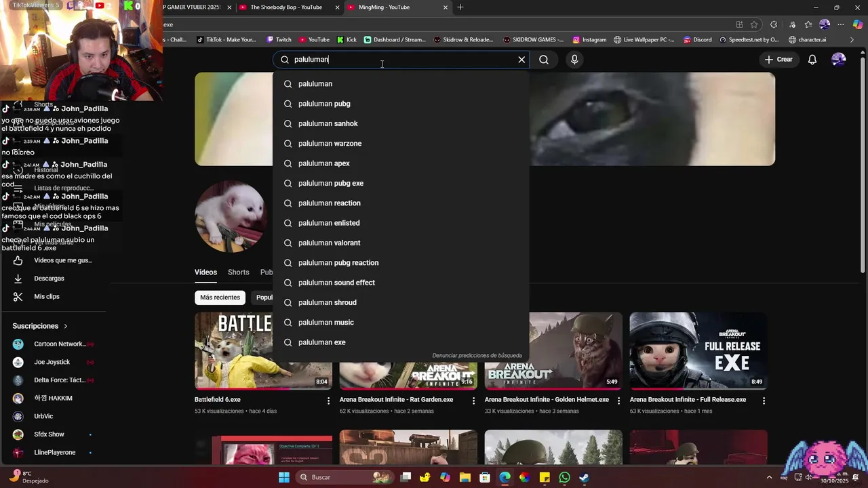This screenshot has height=488, width=868.
Task: Open LinePlayerone subscription channel
Action: [54, 453]
